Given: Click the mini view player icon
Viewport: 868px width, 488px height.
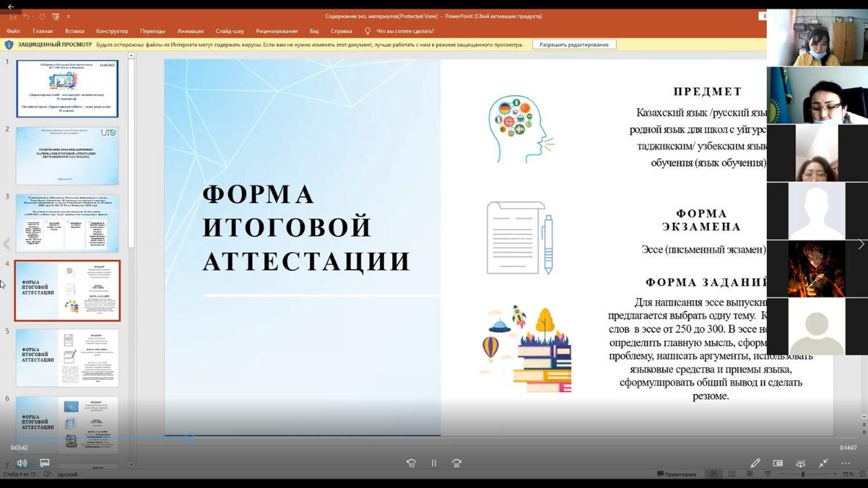Looking at the screenshot, I should [x=778, y=463].
